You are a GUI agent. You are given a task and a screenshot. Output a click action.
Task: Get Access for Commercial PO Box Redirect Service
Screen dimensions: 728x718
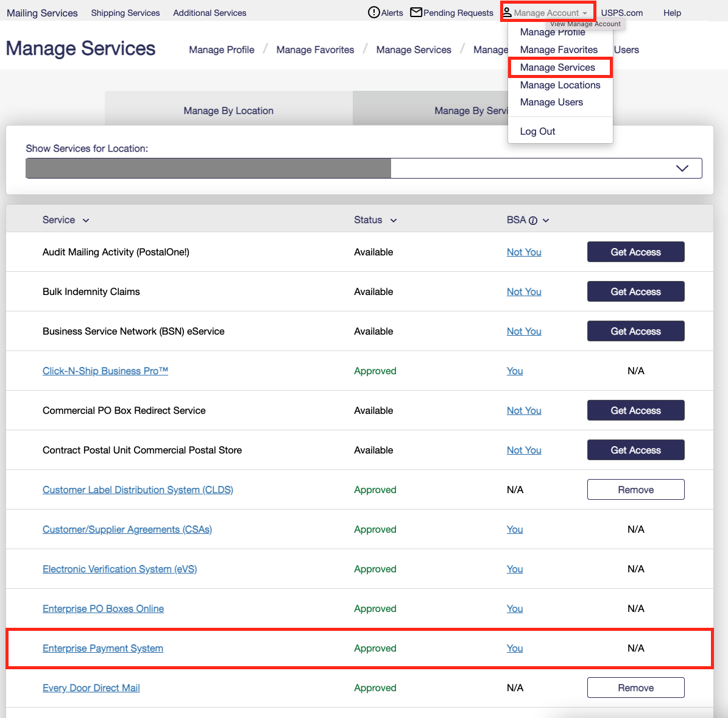635,411
